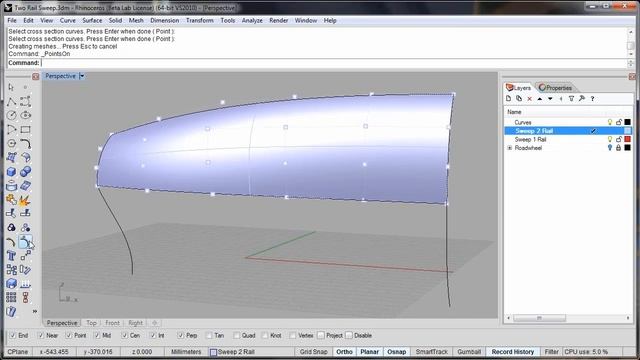The width and height of the screenshot is (640, 360).
Task: Open Filter in status bar
Action: click(551, 351)
